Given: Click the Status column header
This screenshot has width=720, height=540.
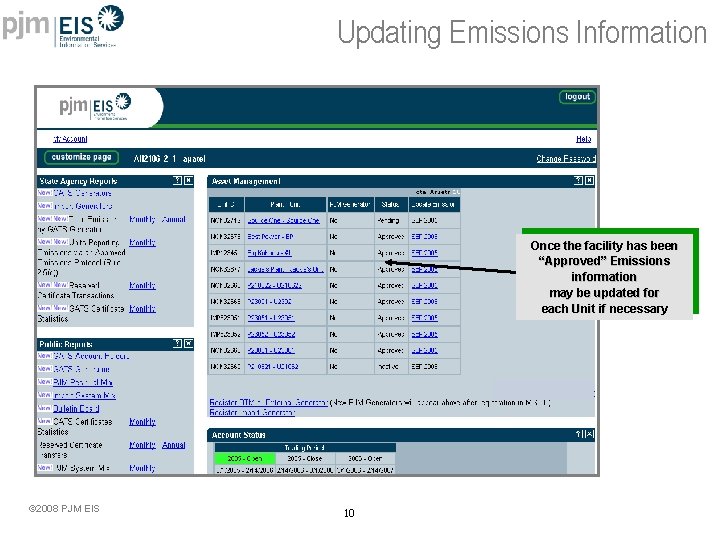Looking at the screenshot, I should tap(390, 204).
